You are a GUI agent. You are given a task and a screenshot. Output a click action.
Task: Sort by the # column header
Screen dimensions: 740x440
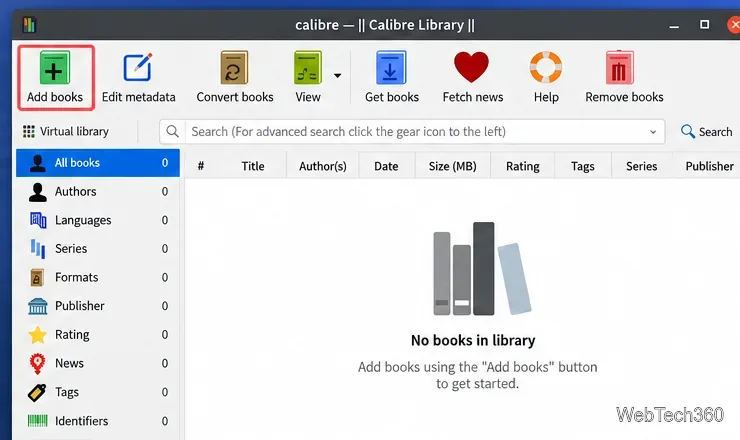tap(201, 166)
